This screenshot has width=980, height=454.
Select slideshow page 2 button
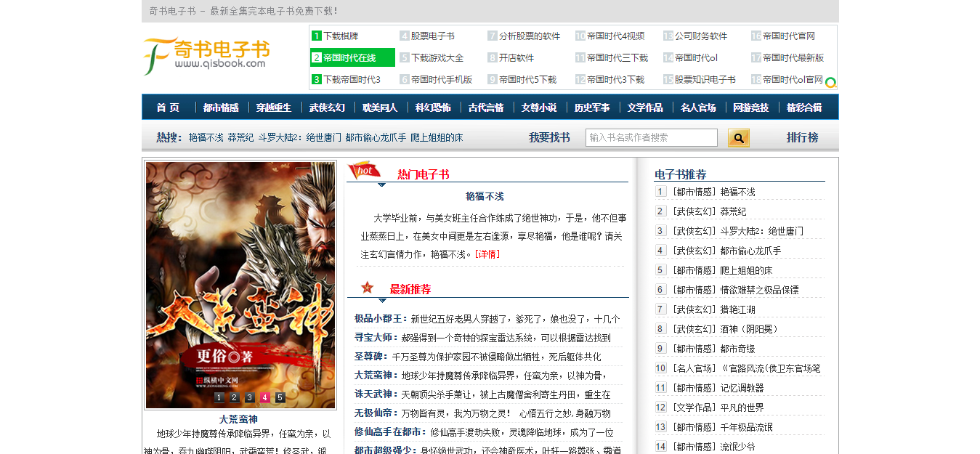pos(235,397)
